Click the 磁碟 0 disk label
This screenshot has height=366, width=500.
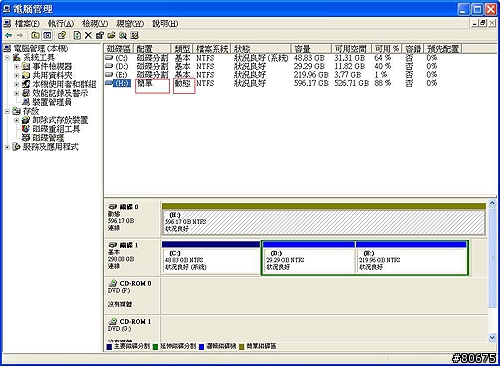coord(132,218)
